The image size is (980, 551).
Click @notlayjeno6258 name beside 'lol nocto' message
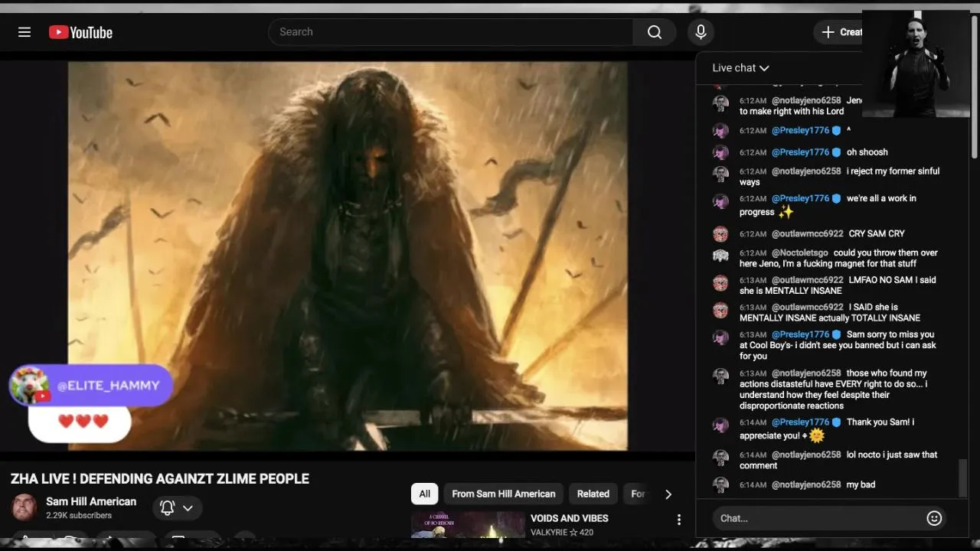(806, 455)
